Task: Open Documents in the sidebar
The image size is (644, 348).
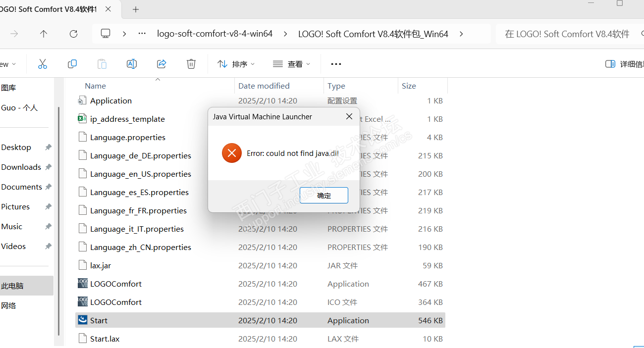Action: [x=21, y=187]
